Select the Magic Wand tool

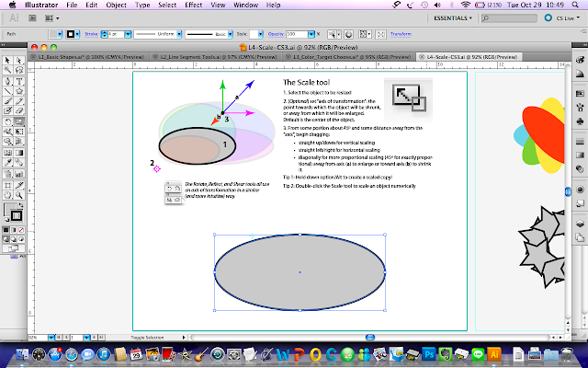coord(7,70)
